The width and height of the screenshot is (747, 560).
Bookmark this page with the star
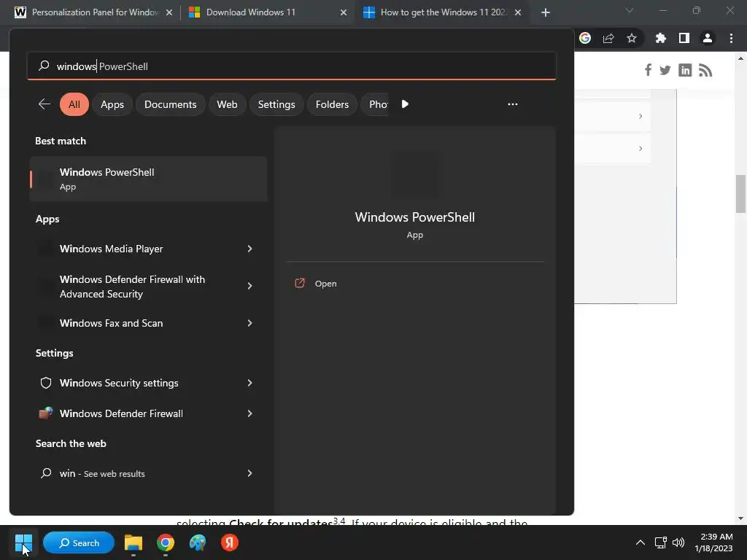click(632, 38)
